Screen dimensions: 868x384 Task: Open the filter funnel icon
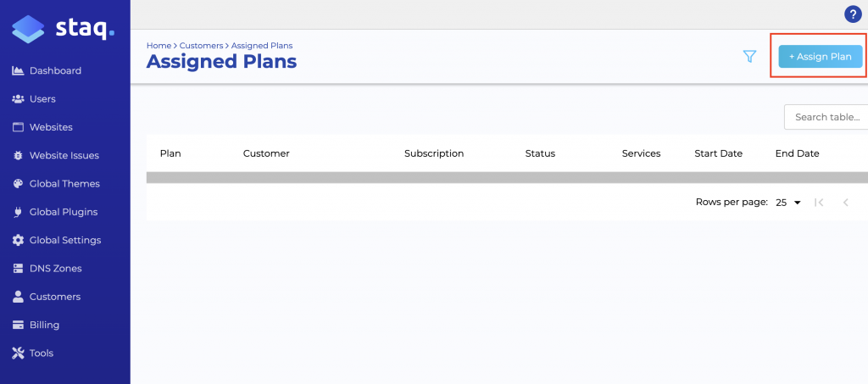[x=749, y=56]
